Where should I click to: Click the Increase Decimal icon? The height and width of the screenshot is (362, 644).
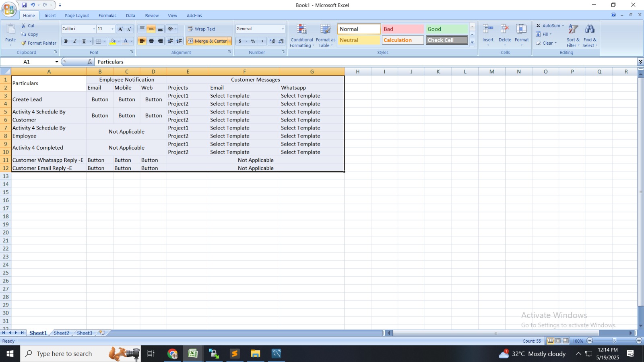tap(272, 41)
